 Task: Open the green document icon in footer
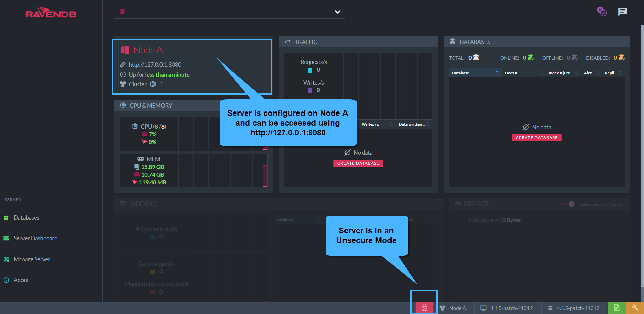click(617, 308)
